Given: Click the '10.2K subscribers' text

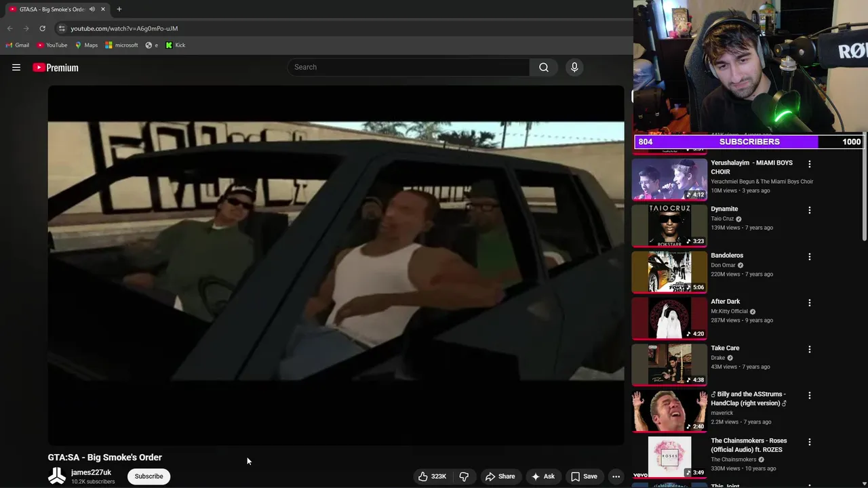Looking at the screenshot, I should [x=93, y=482].
